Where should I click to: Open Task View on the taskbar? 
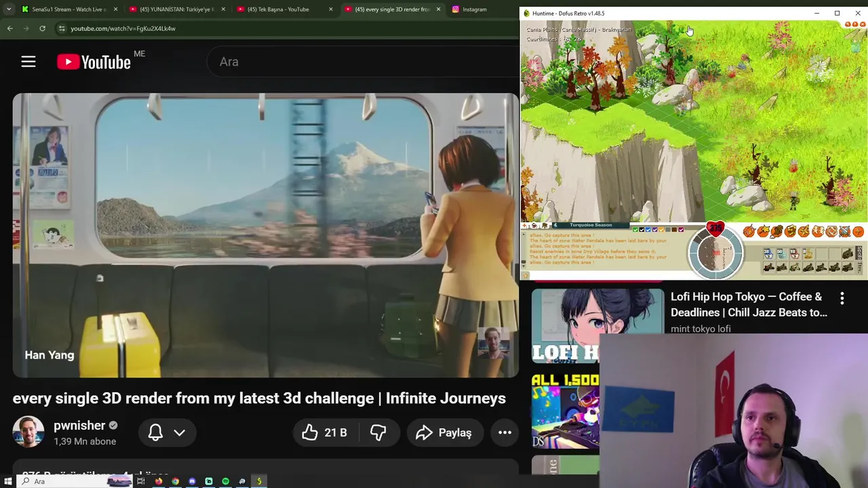[x=140, y=481]
